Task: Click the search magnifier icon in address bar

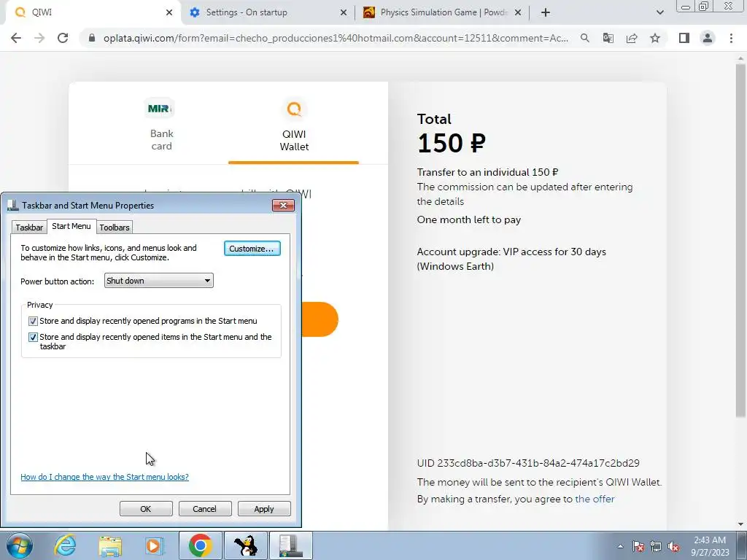Action: tap(584, 38)
